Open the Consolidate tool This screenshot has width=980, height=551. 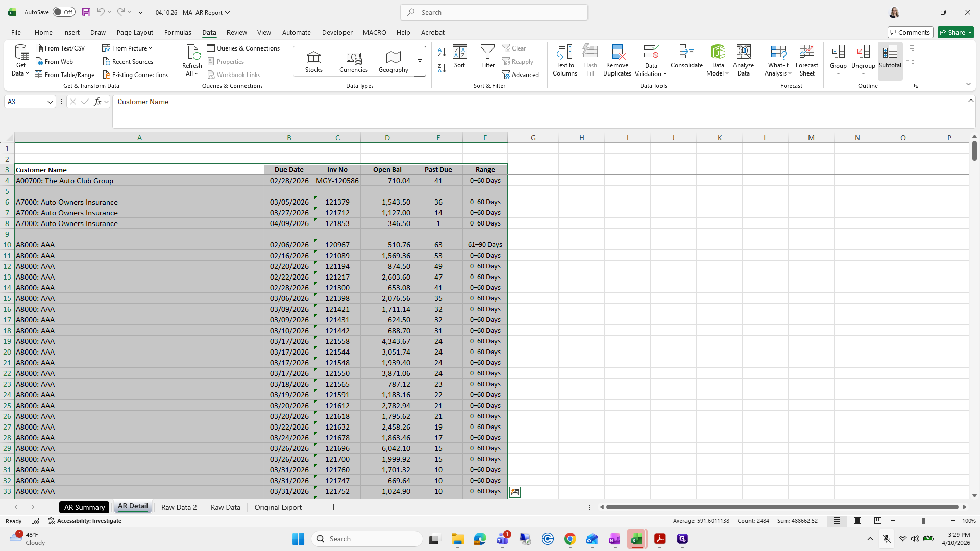(687, 56)
